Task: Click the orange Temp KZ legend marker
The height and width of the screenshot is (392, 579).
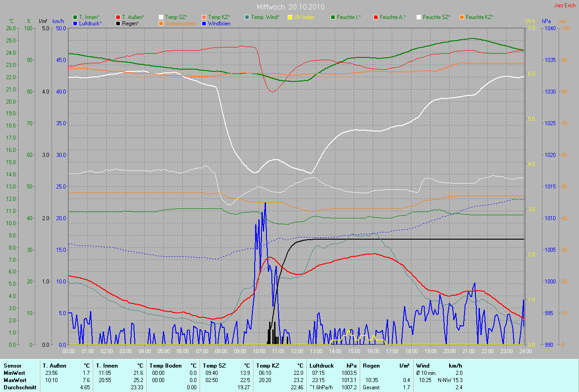Action: click(x=204, y=17)
